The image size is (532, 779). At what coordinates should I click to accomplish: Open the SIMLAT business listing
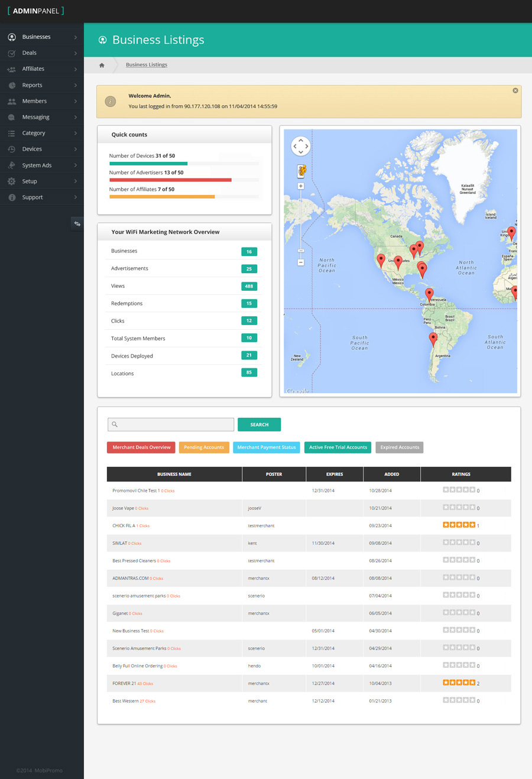pyautogui.click(x=119, y=543)
